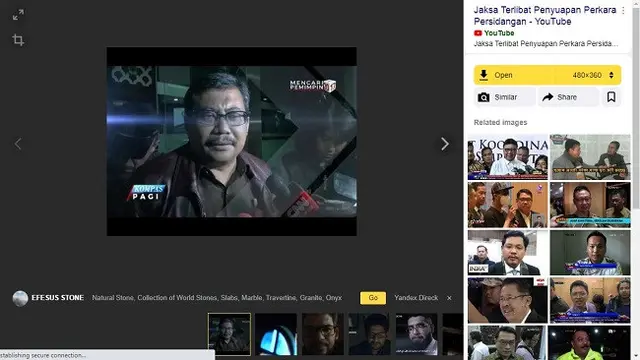Click the YouTube source link
640x360 pixels.
pos(494,33)
